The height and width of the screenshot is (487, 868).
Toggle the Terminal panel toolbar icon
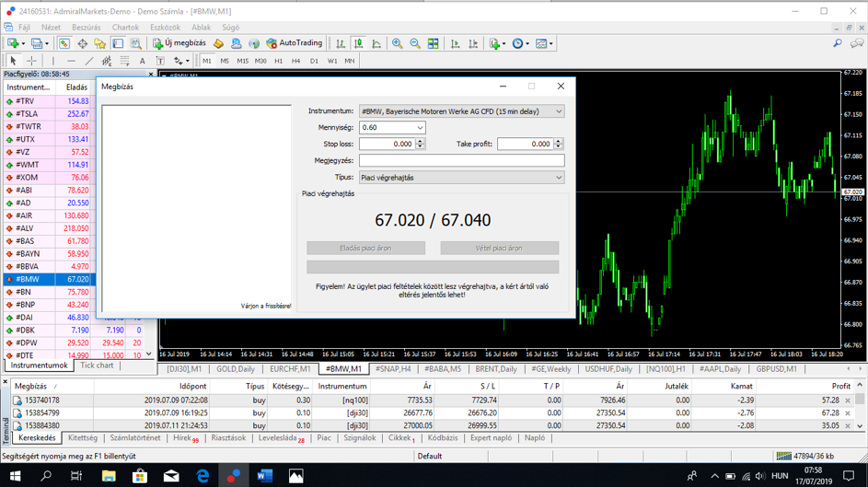[x=118, y=43]
